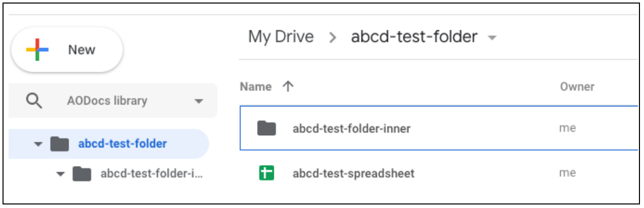
Task: Click the abcd-test-folder breadcrumb title
Action: pyautogui.click(x=414, y=37)
